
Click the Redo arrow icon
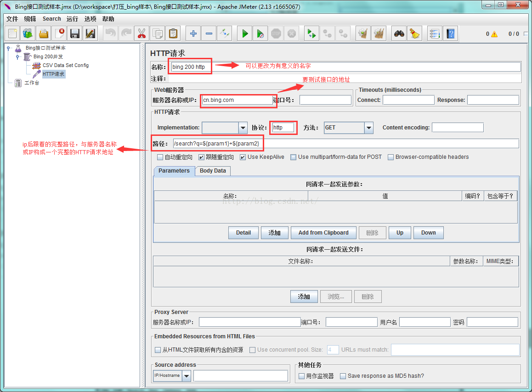[x=126, y=34]
